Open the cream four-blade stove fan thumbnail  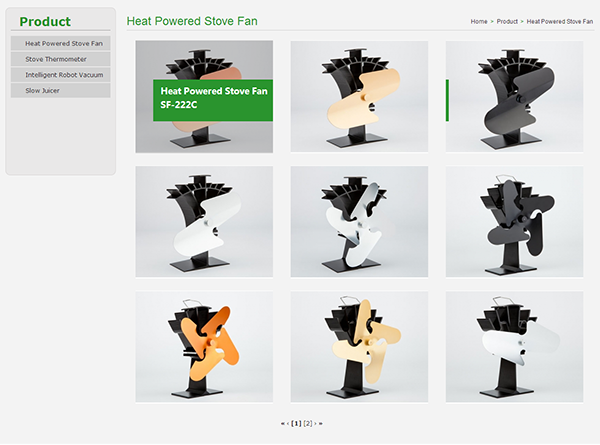click(x=359, y=347)
